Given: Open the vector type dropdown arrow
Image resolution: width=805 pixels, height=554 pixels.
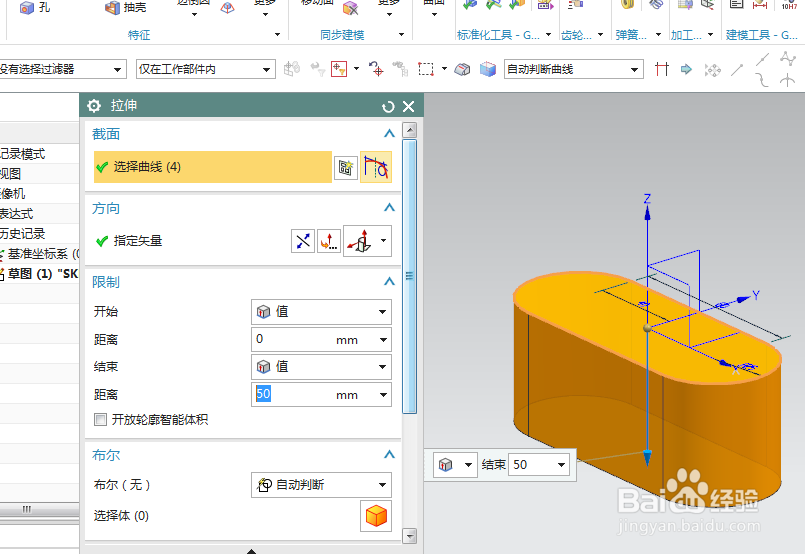Looking at the screenshot, I should pyautogui.click(x=383, y=241).
